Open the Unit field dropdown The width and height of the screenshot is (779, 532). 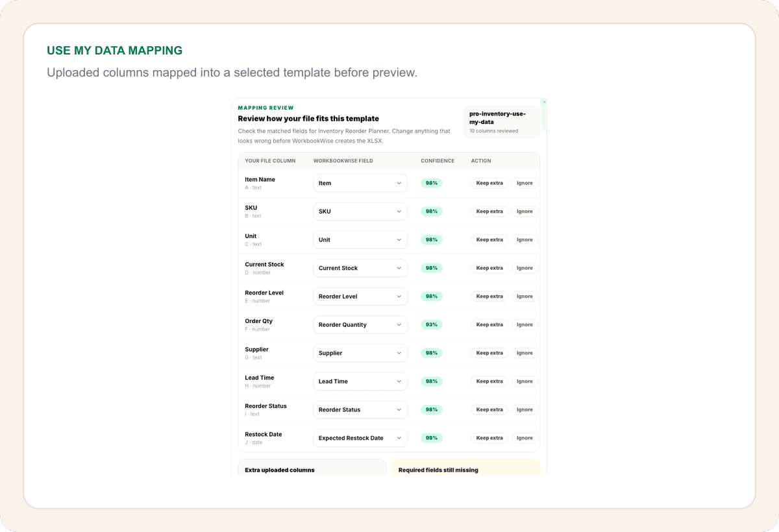coord(360,239)
